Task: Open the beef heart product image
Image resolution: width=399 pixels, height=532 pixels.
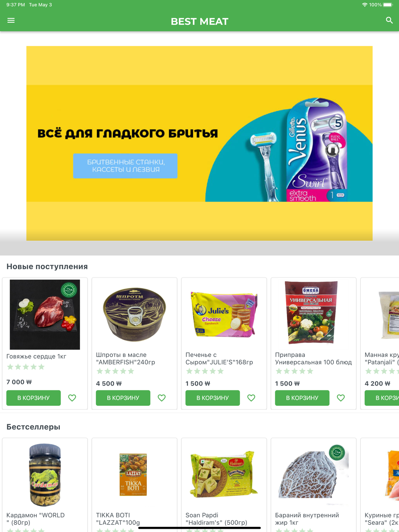Action: (x=45, y=315)
